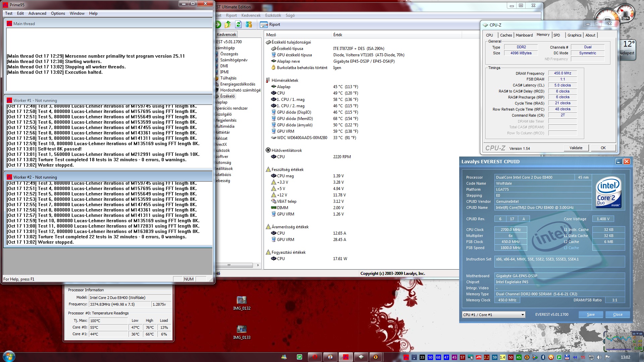Select Túlhajtás in the Everest tree
644x362 pixels.
tap(228, 78)
